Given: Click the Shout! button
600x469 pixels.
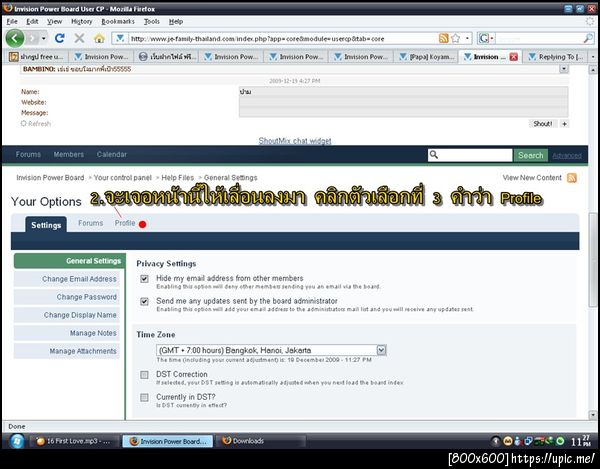Looking at the screenshot, I should click(542, 124).
